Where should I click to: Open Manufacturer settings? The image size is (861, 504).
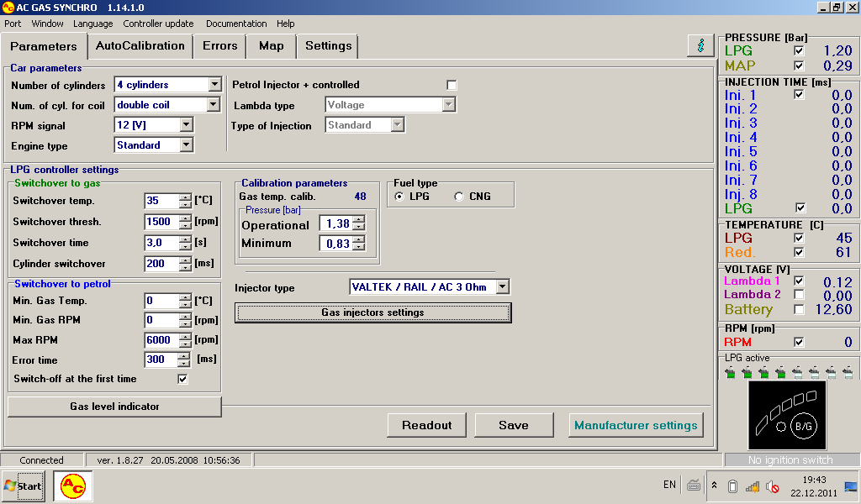[x=636, y=425]
